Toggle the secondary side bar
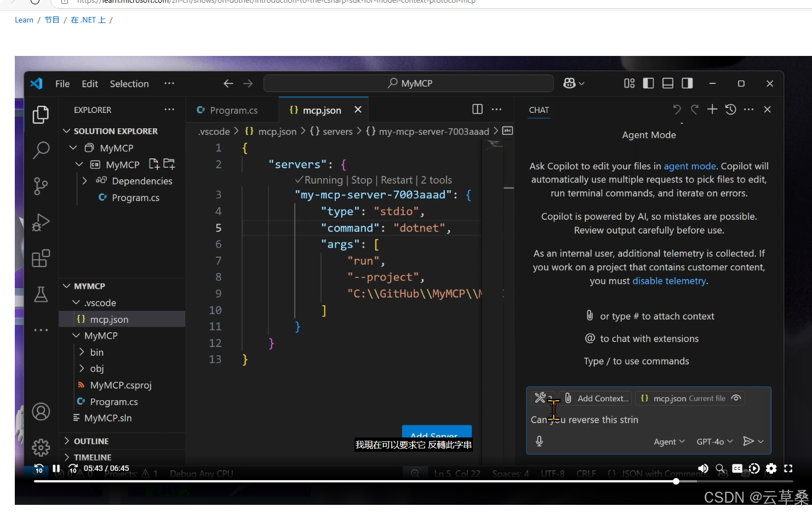Screen dimensions: 812x512 [687, 83]
